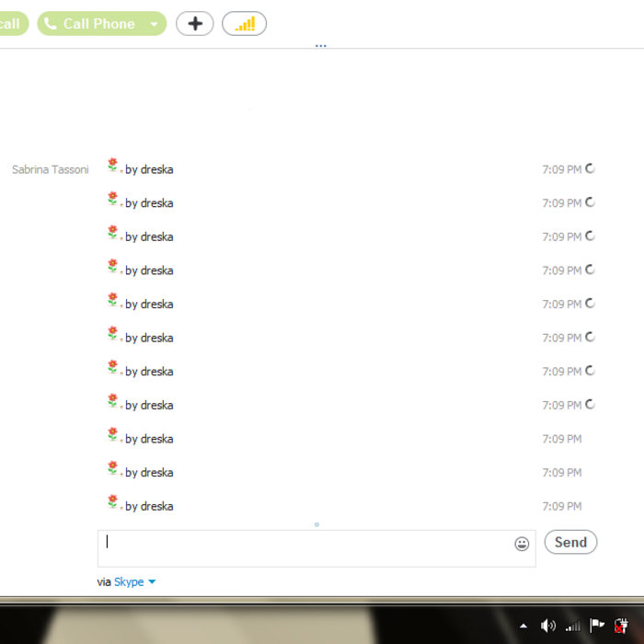This screenshot has width=644, height=644.
Task: Click the network signal tray icon
Action: [x=572, y=626]
